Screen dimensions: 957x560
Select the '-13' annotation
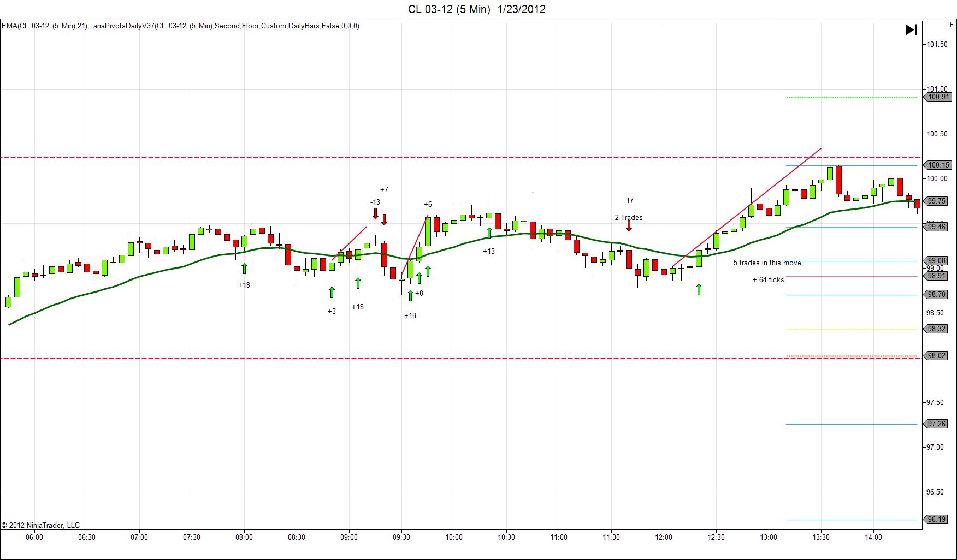[x=375, y=202]
